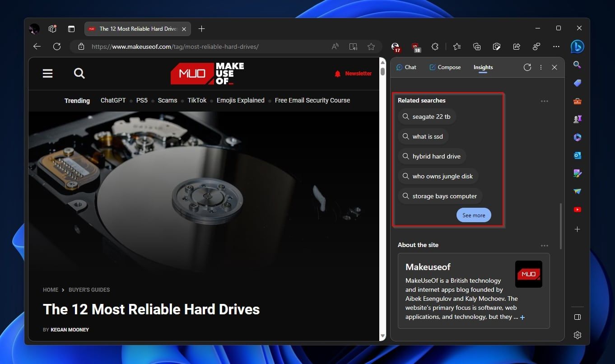Screen dimensions: 615x364
Task: Open Collections from the toolbar
Action: pyautogui.click(x=477, y=47)
